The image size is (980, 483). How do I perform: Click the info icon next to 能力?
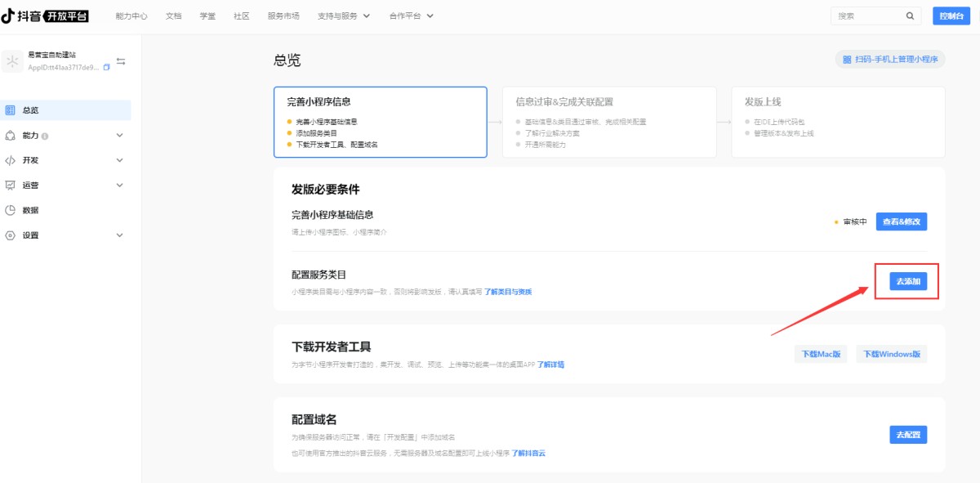point(45,136)
